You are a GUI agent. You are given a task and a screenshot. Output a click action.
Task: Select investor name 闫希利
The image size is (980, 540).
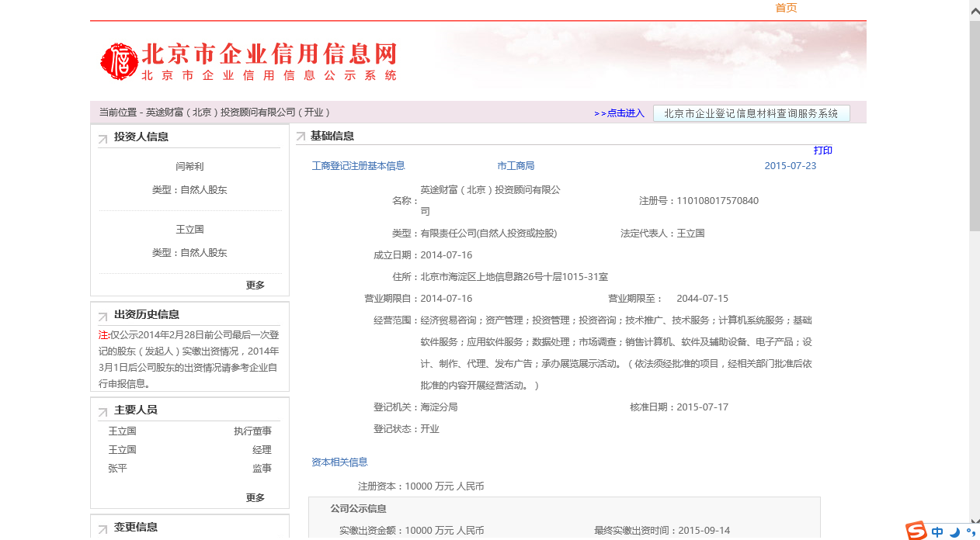click(189, 167)
